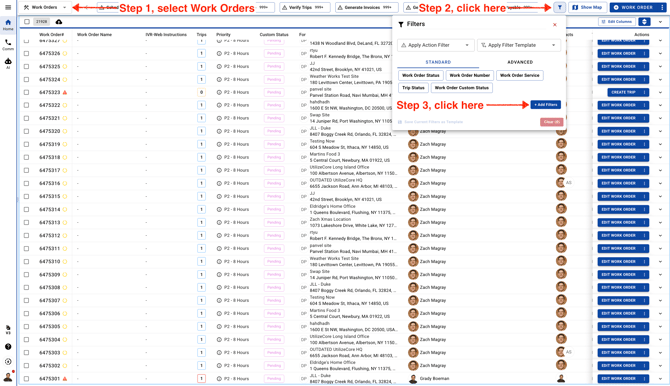
Task: Click Save Current Filters as Template link
Action: tap(431, 122)
